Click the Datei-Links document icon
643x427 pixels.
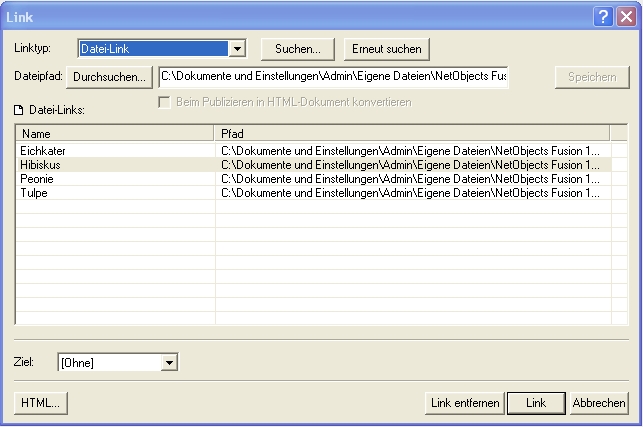point(20,110)
